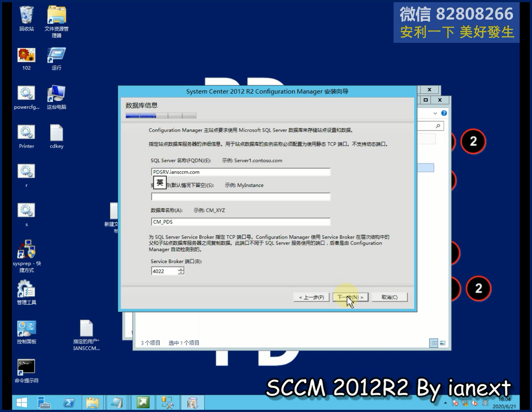
Task: Expand the ribbon chevron in Explorer window
Action: (x=435, y=113)
